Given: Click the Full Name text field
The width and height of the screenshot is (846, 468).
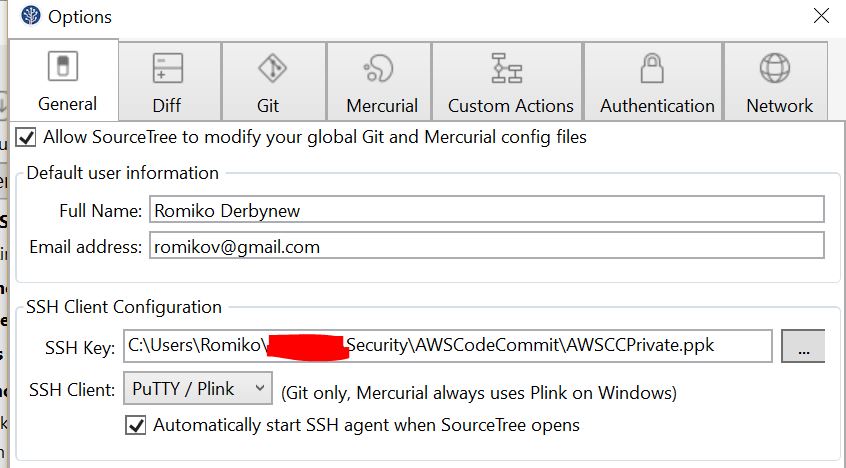Looking at the screenshot, I should click(487, 209).
